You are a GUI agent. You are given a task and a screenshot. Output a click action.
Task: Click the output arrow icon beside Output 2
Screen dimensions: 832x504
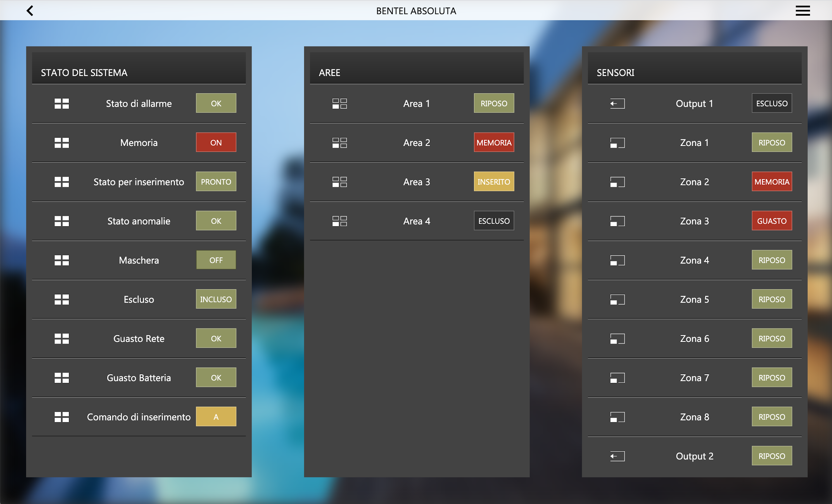[618, 456]
